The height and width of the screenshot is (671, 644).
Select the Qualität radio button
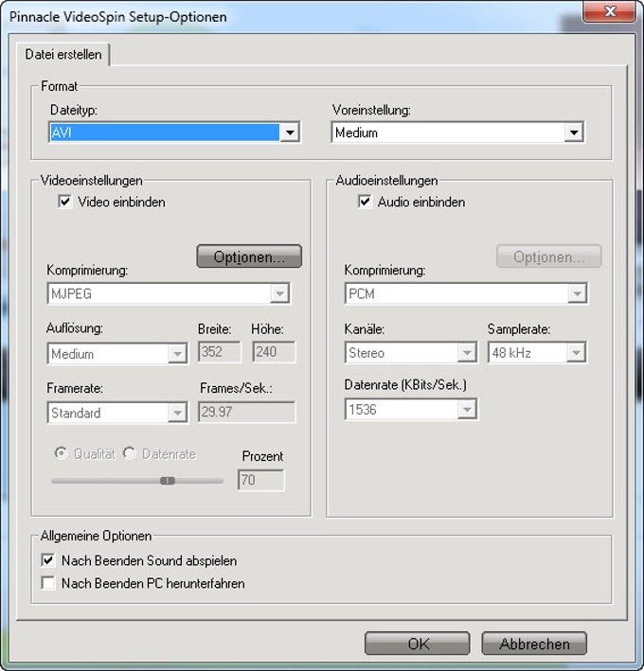click(62, 453)
